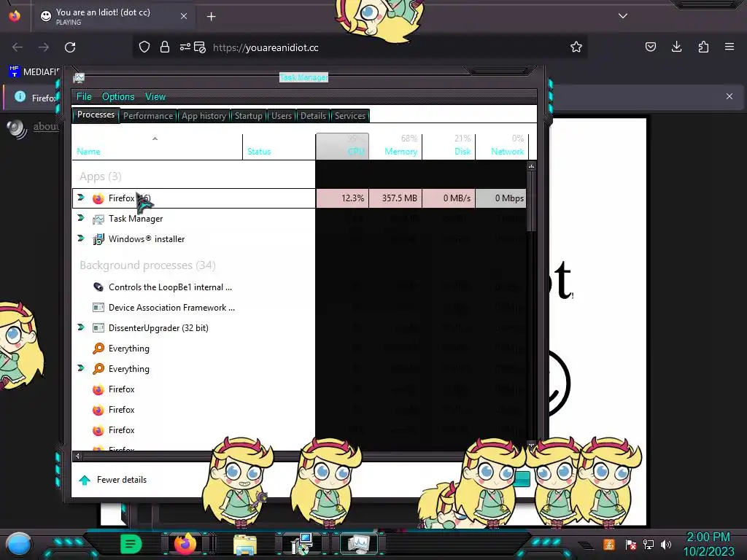747x560 pixels.
Task: Click the horizontal scrollbar left arrow
Action: tap(77, 456)
